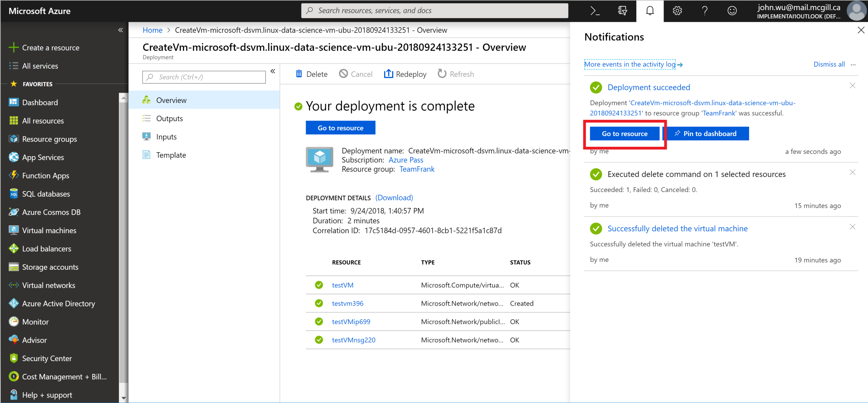868x403 pixels.
Task: Collapse the deployment blade menu
Action: click(x=273, y=71)
